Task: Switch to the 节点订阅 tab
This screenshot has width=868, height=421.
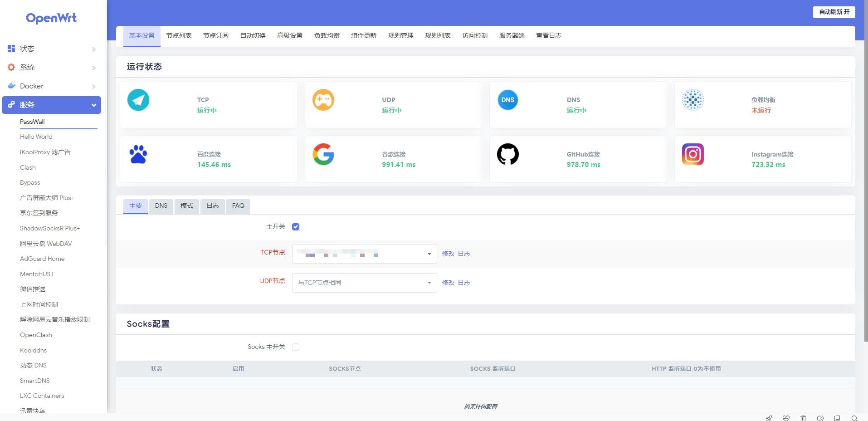Action: click(216, 35)
